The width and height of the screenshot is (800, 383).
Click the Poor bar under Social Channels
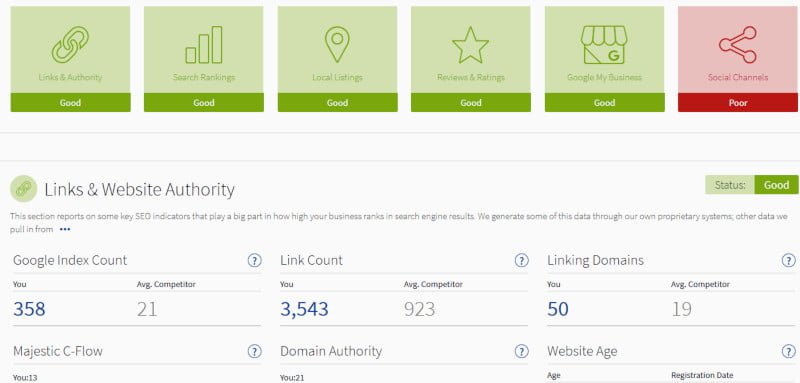pyautogui.click(x=738, y=103)
